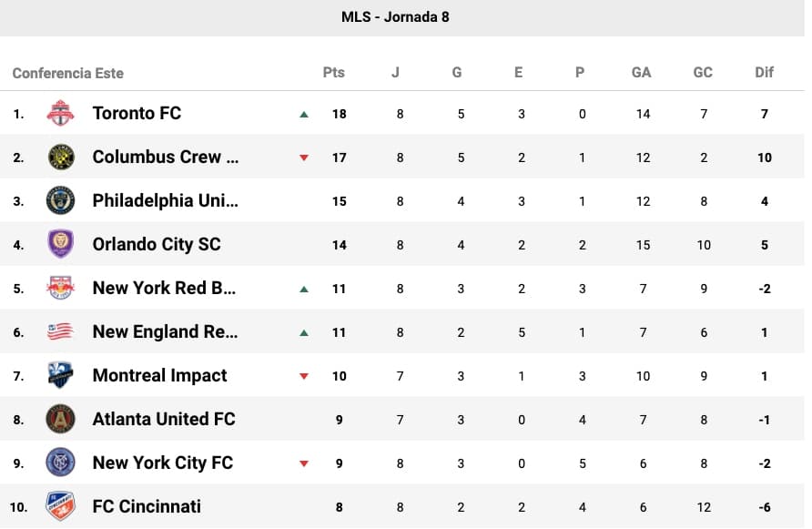This screenshot has width=812, height=529.
Task: Open the FC Cincinnati team name link
Action: point(147,506)
